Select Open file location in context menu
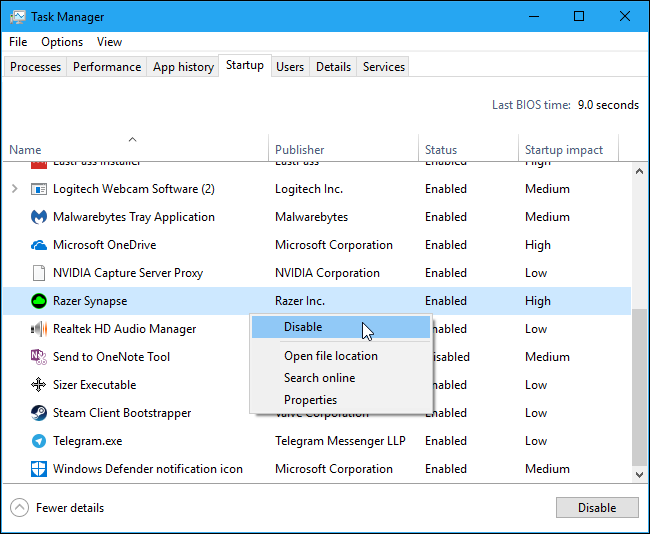 pyautogui.click(x=330, y=356)
